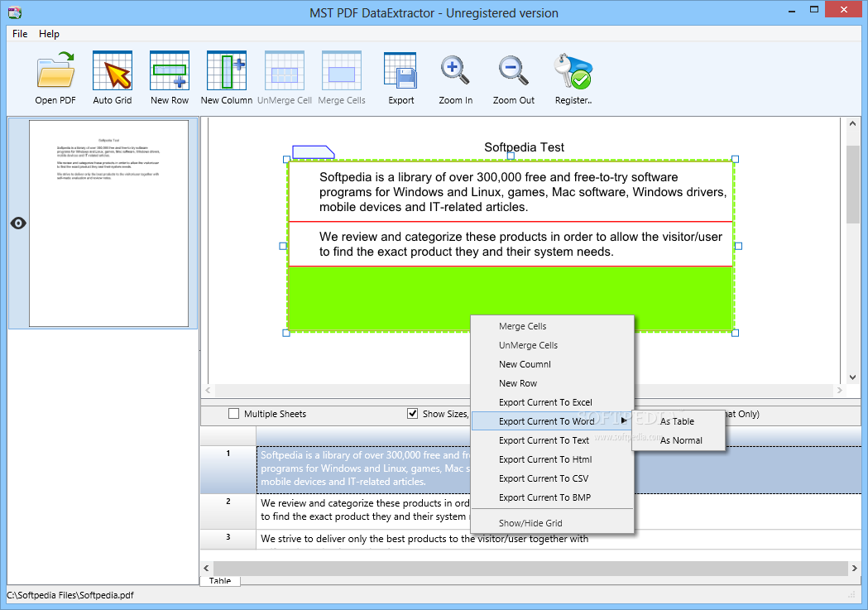Screen dimensions: 868x610
Task: Select Show/Hide Grid menu entry
Action: click(552, 523)
